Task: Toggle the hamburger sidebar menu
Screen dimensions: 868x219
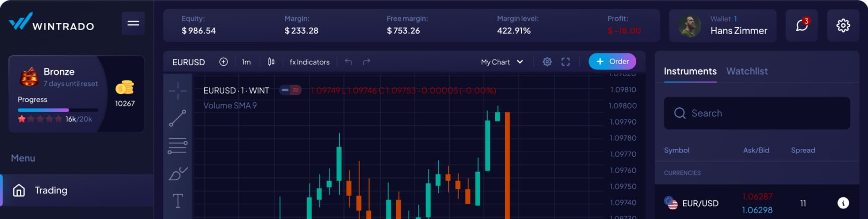Action: tap(133, 23)
